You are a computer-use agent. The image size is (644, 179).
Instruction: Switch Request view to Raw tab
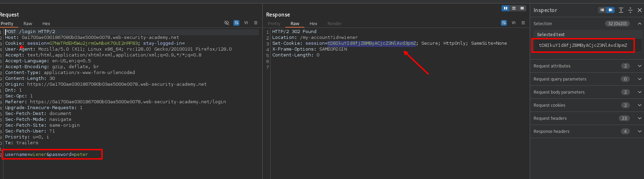[28, 24]
